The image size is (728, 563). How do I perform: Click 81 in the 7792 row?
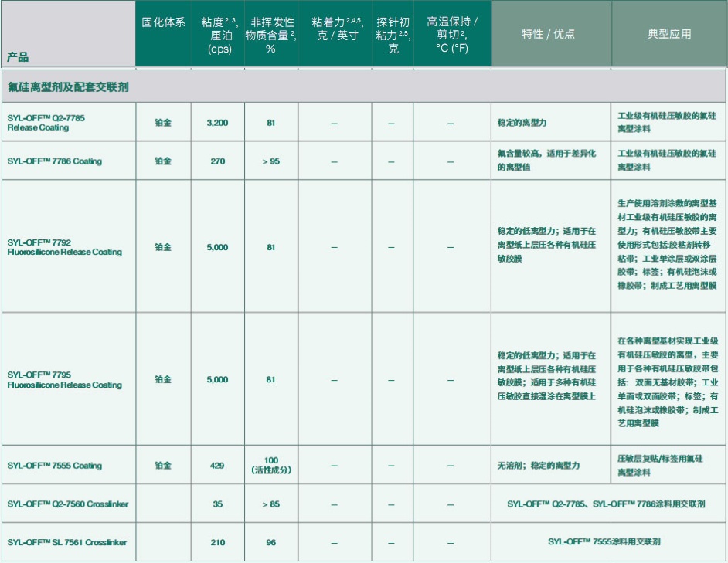coord(270,247)
